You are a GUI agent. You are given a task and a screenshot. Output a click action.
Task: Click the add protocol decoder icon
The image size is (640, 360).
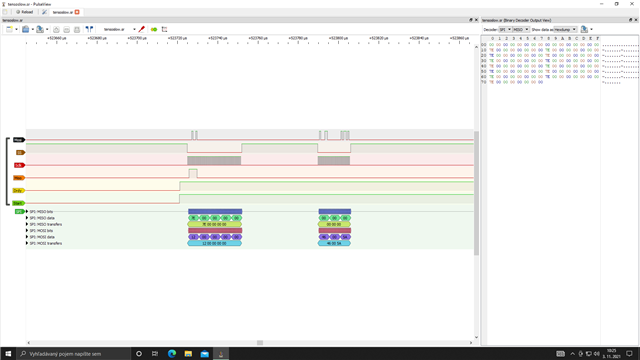pos(154,29)
